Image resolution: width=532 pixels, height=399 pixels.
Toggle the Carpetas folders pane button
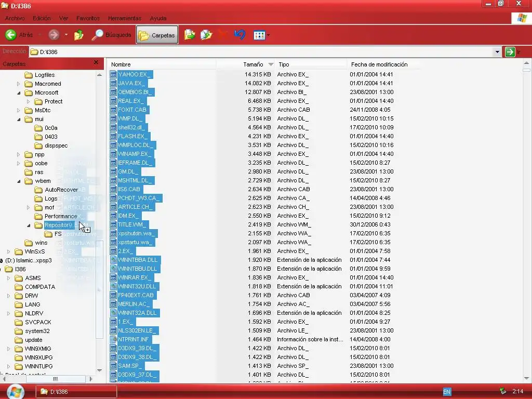(157, 35)
